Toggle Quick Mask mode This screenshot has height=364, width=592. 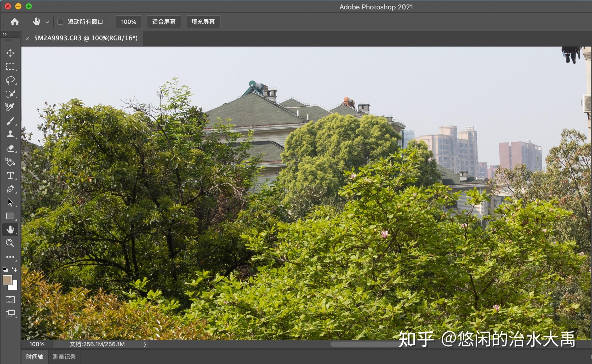tap(10, 300)
